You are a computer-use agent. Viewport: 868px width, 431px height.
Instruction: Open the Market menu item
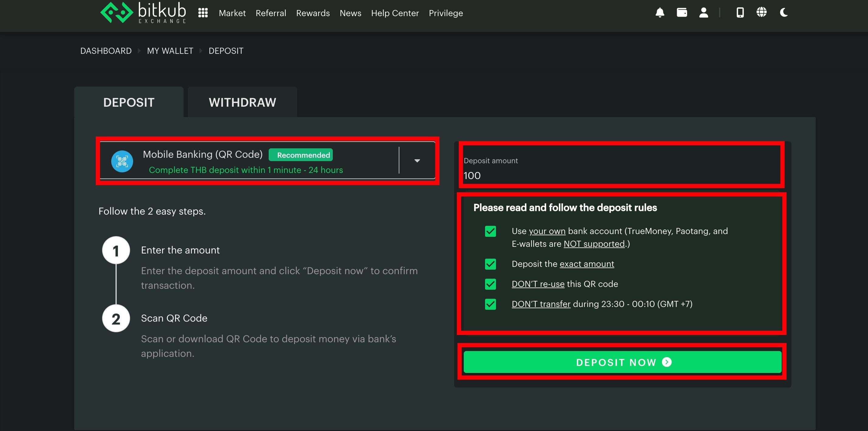coord(232,13)
